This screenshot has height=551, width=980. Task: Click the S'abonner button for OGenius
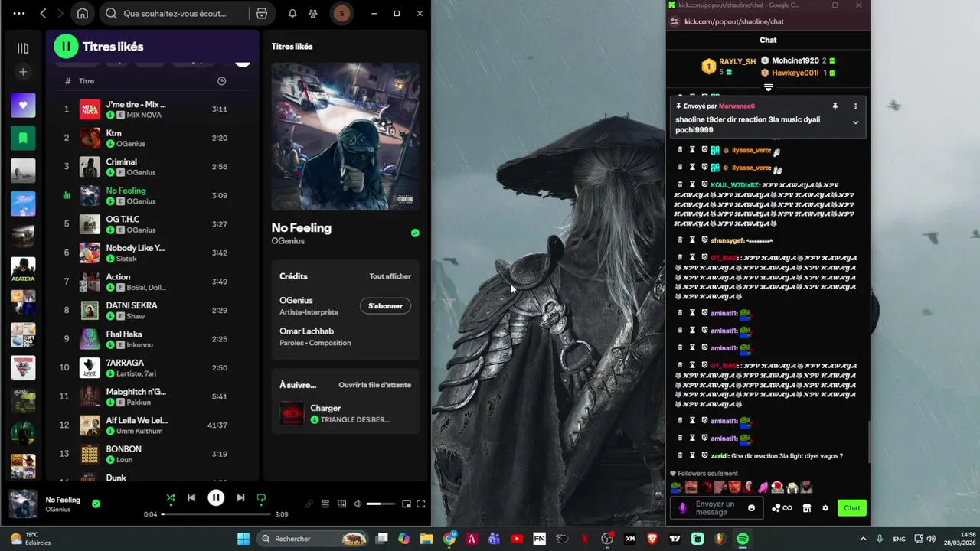(385, 306)
